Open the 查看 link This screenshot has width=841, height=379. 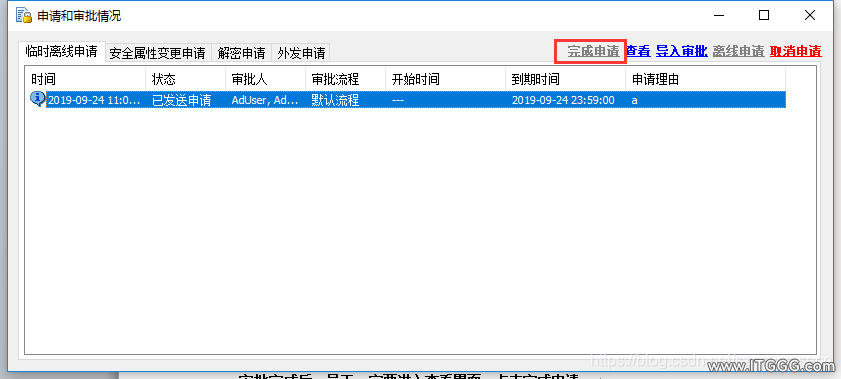coord(638,51)
